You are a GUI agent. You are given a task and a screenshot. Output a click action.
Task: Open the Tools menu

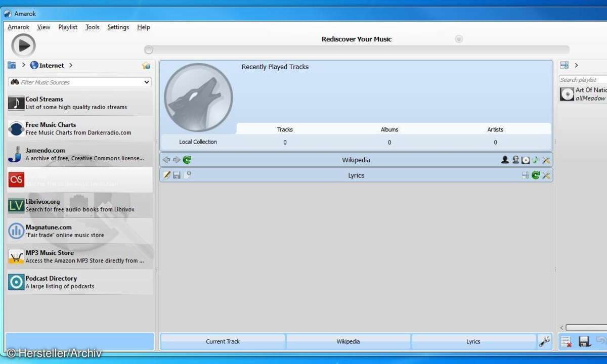(x=93, y=27)
